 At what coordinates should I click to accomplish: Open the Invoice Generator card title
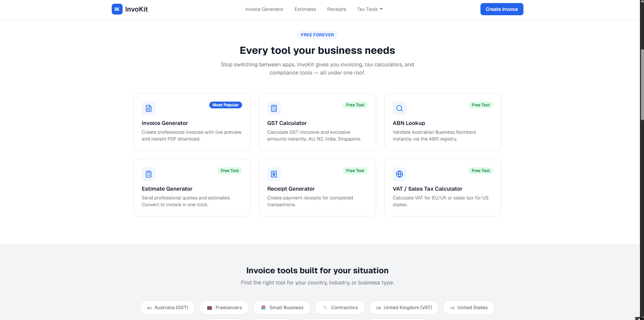click(x=165, y=123)
